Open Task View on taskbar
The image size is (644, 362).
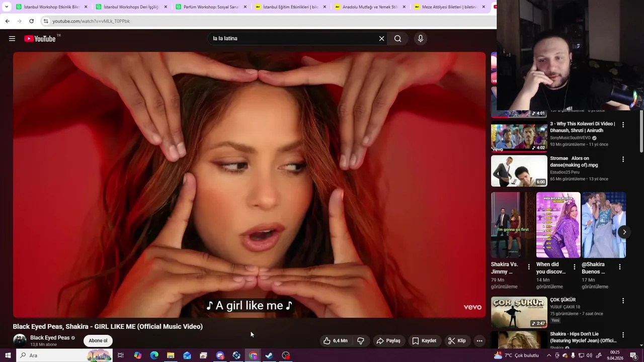click(x=121, y=355)
